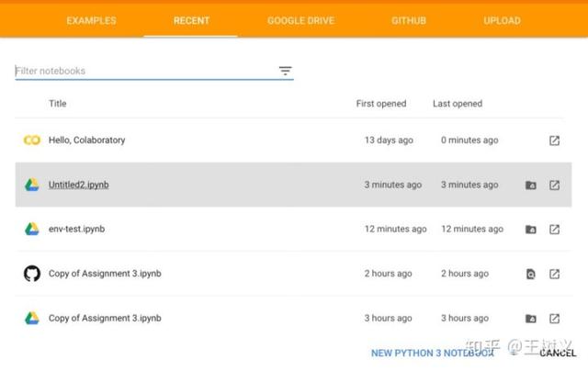Open env-test.ipynb in a new tab
Viewport: 588px width, 371px height.
click(x=554, y=230)
